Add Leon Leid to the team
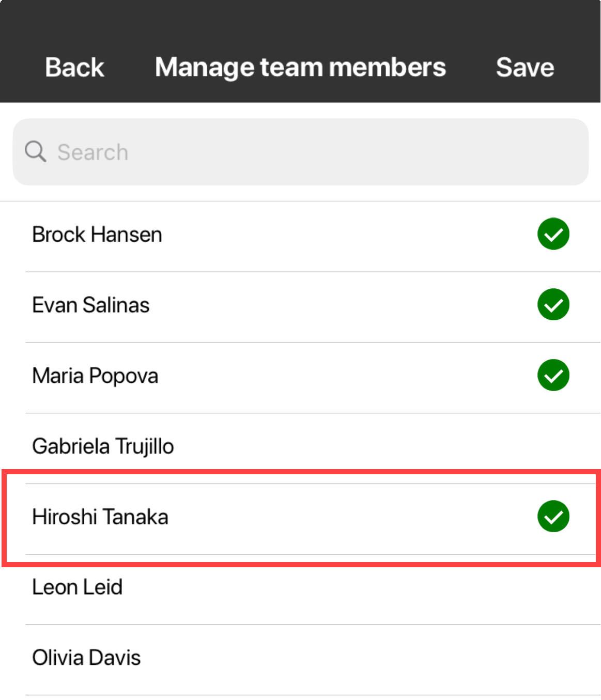 point(78,587)
